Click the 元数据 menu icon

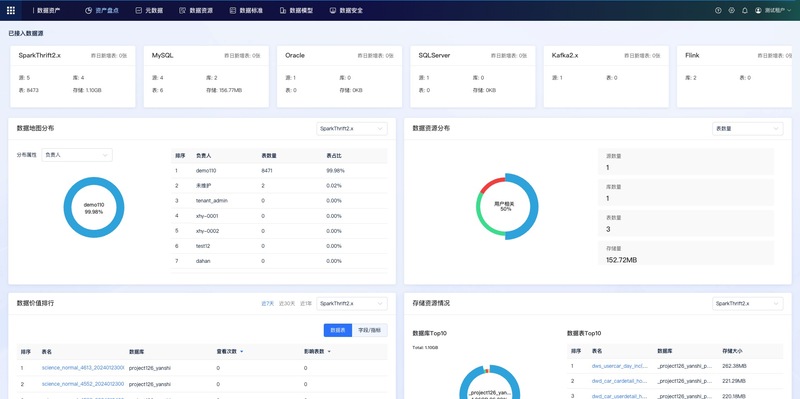point(138,10)
